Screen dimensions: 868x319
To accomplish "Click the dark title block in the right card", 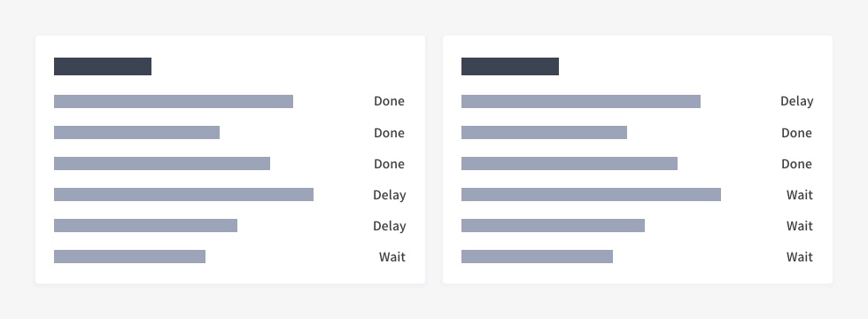I will (510, 66).
